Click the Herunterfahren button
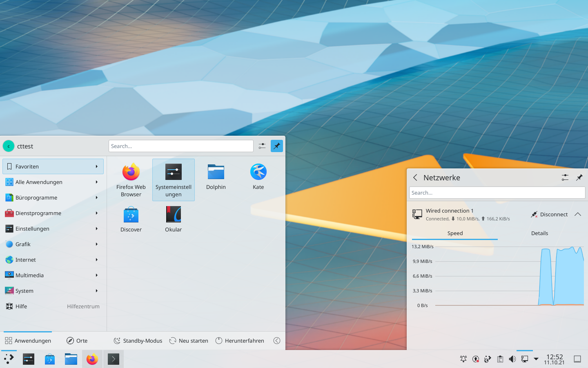The width and height of the screenshot is (588, 368). [x=240, y=341]
